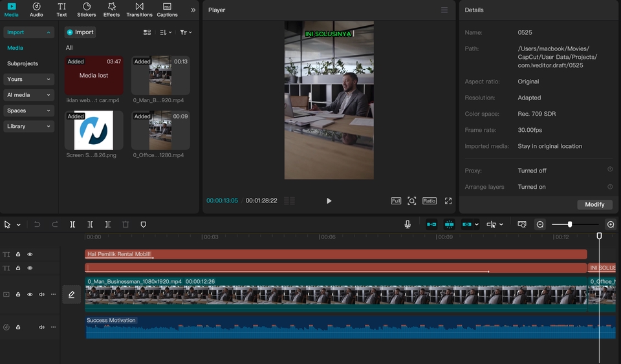Select the 0_Office...1280.mp4 thumbnail

click(160, 130)
